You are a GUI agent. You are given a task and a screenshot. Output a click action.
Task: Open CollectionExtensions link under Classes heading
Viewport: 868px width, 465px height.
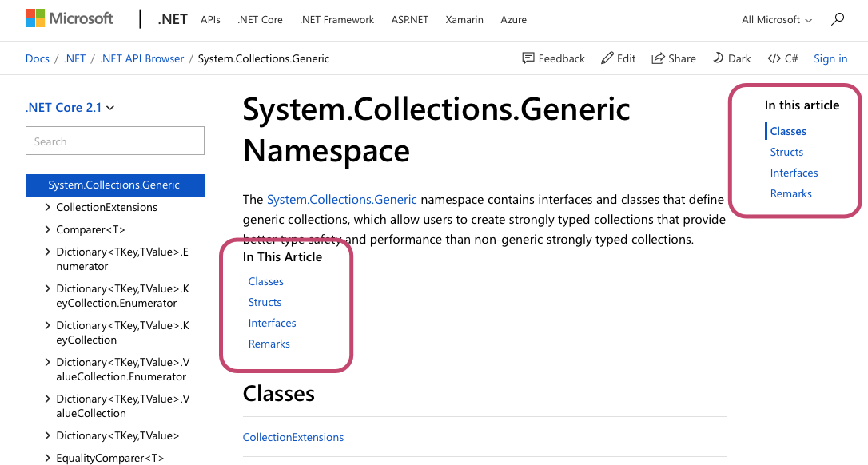pos(293,437)
